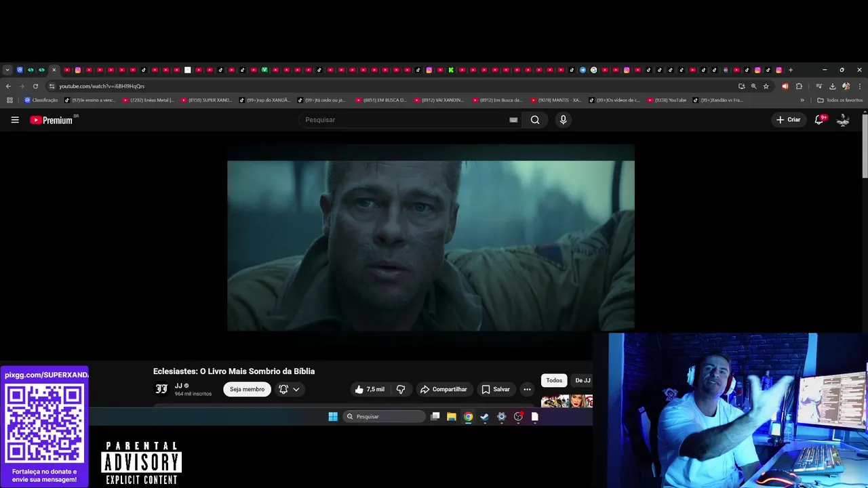Open the JJ channel avatar
This screenshot has height=488, width=868.
(161, 388)
